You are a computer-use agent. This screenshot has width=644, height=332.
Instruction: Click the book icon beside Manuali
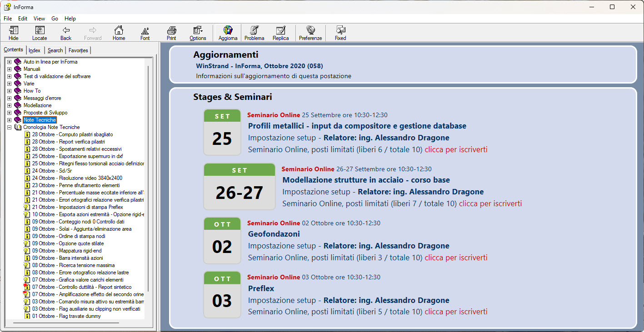point(18,69)
